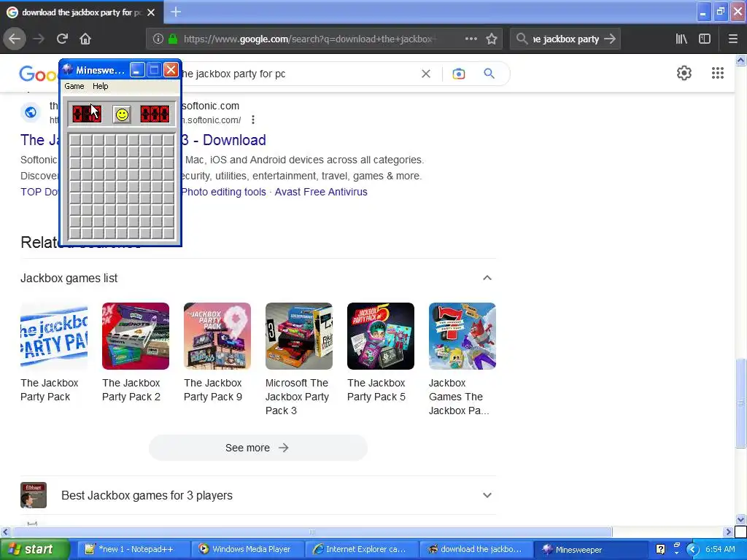This screenshot has width=747, height=560.
Task: Open the Minesweeper Game menu
Action: [74, 86]
